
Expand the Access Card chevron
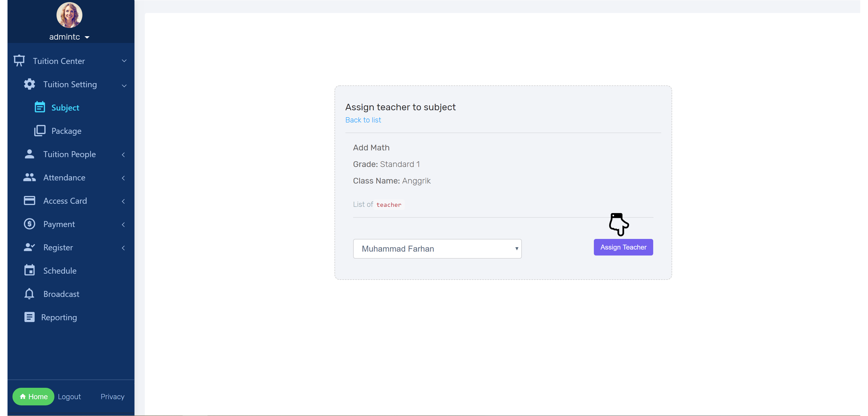point(123,201)
